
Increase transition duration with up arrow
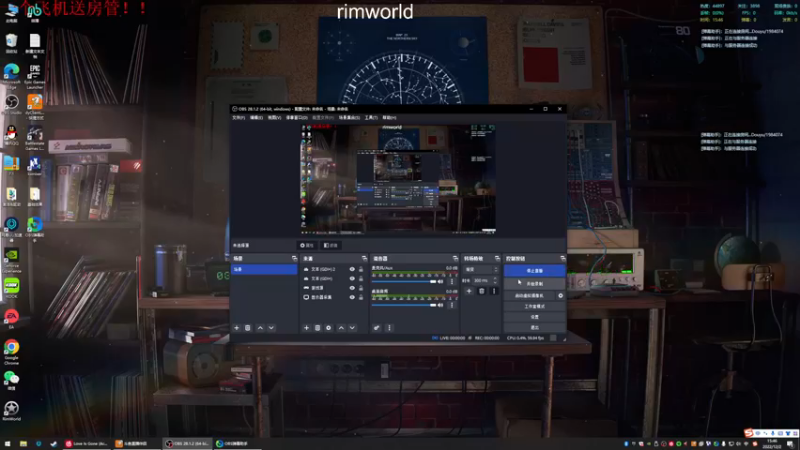pyautogui.click(x=495, y=279)
